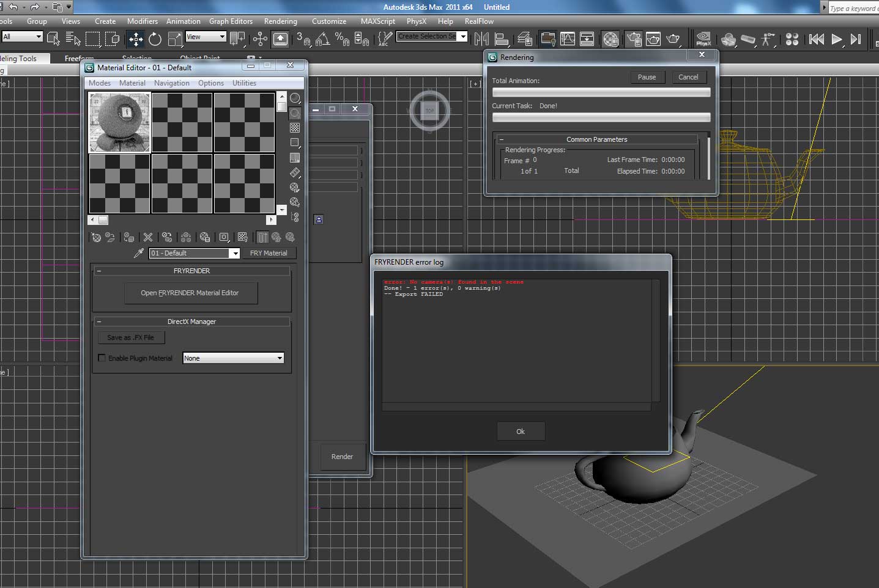Select the Select and Rotate tool
This screenshot has height=588, width=879.
pos(155,39)
